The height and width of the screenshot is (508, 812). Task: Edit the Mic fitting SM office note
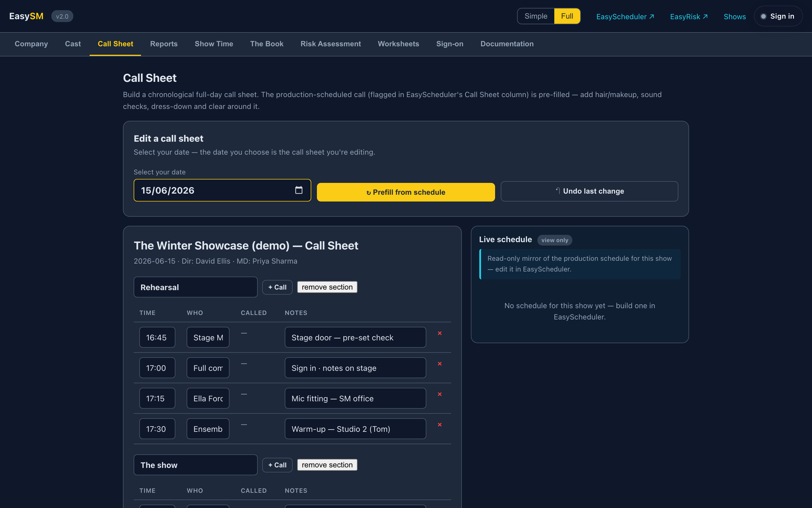click(x=355, y=398)
